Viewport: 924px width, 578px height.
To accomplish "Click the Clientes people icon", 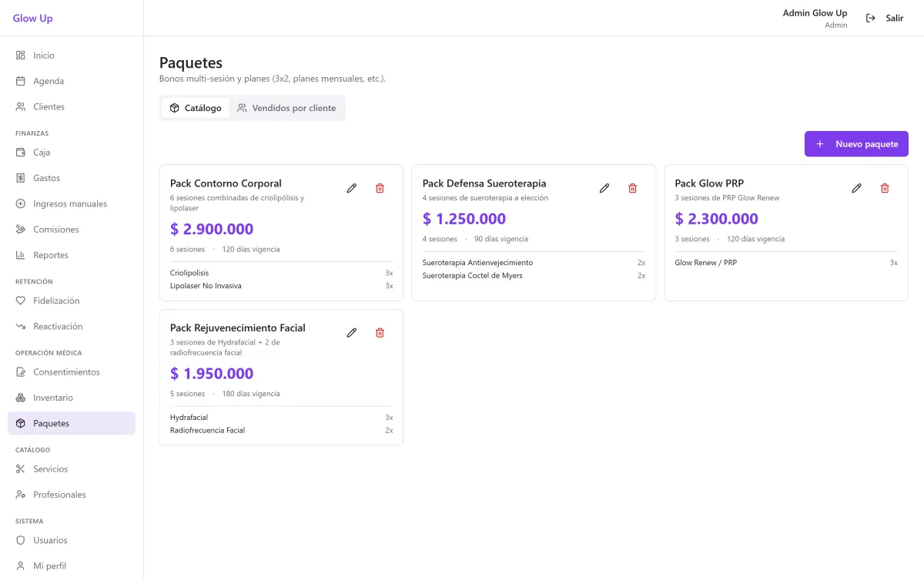I will (x=21, y=106).
